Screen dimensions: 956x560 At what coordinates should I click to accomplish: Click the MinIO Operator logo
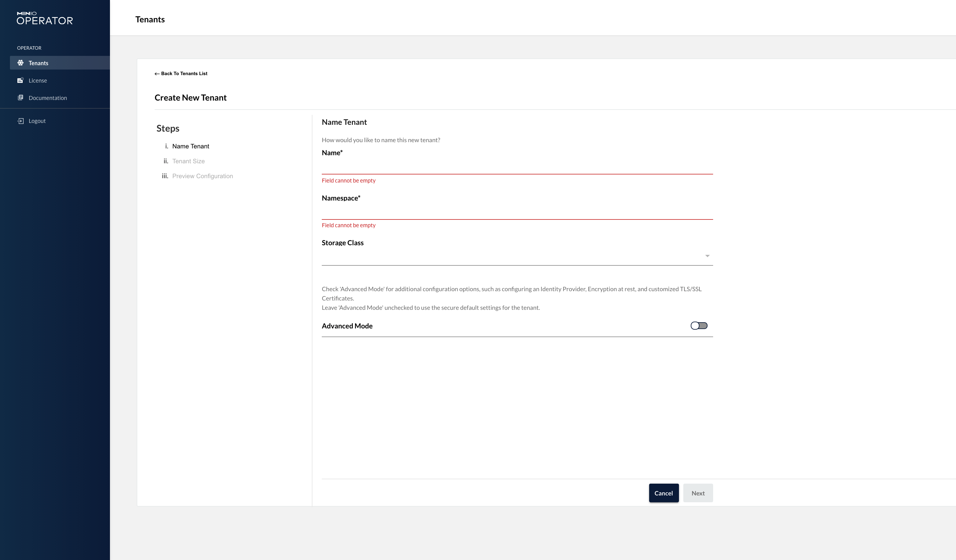pyautogui.click(x=45, y=18)
